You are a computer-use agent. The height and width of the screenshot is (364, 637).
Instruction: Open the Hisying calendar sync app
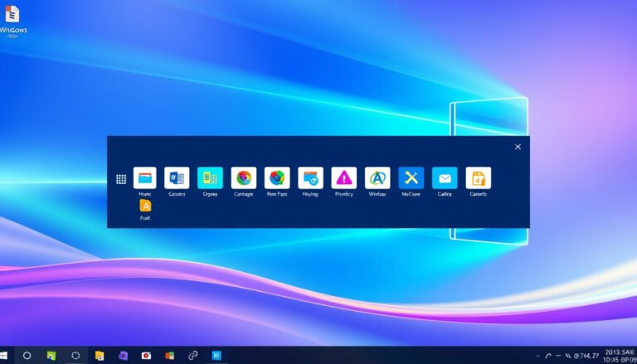pos(310,178)
